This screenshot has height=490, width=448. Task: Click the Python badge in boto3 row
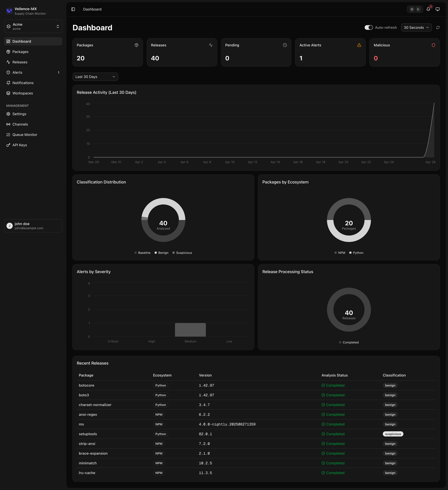pos(160,395)
